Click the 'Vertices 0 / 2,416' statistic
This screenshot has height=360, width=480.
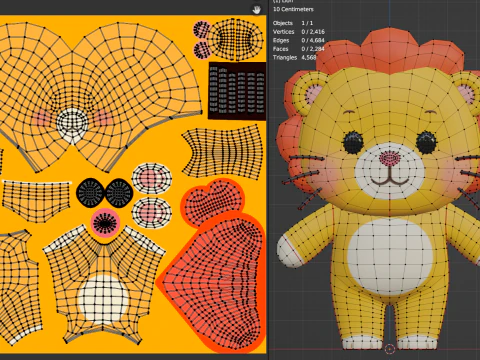tap(299, 32)
